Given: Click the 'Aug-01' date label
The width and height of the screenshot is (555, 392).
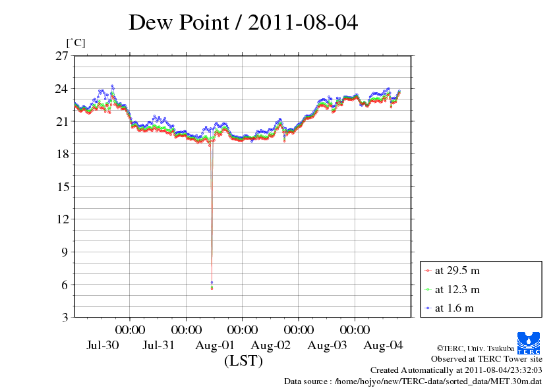Looking at the screenshot, I should pyautogui.click(x=215, y=345).
